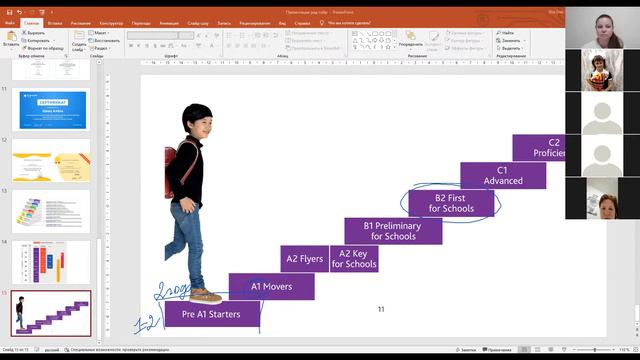Open the Раздел (Section) dropdown
Screen dimensions: 640x360
tap(99, 48)
